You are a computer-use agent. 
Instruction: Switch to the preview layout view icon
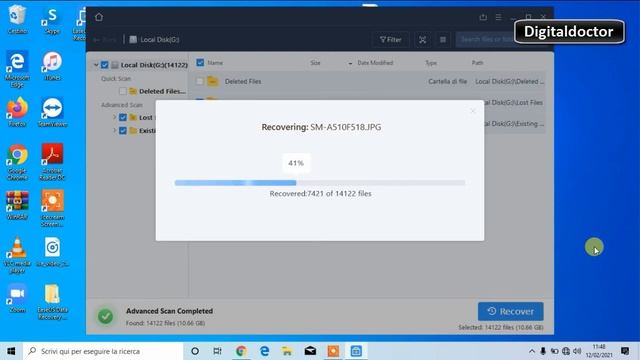[x=422, y=40]
